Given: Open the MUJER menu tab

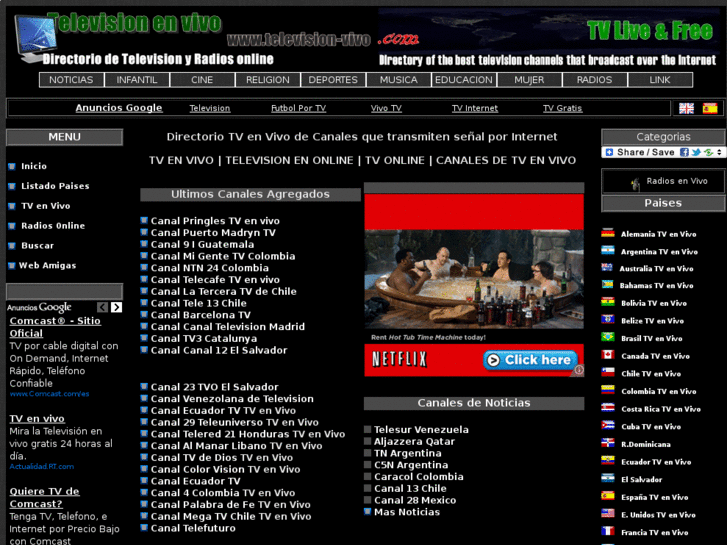Looking at the screenshot, I should pos(529,80).
